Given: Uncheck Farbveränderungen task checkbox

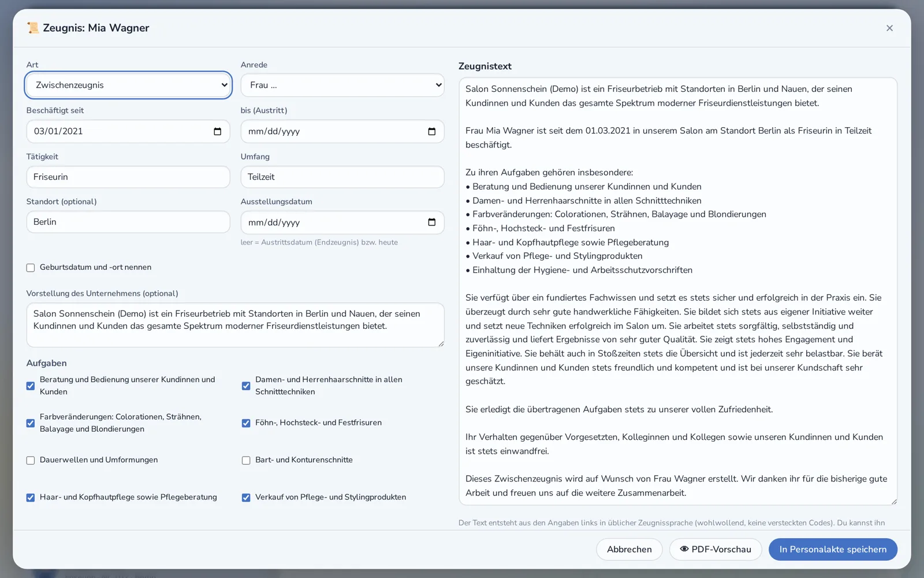Looking at the screenshot, I should click(x=31, y=423).
